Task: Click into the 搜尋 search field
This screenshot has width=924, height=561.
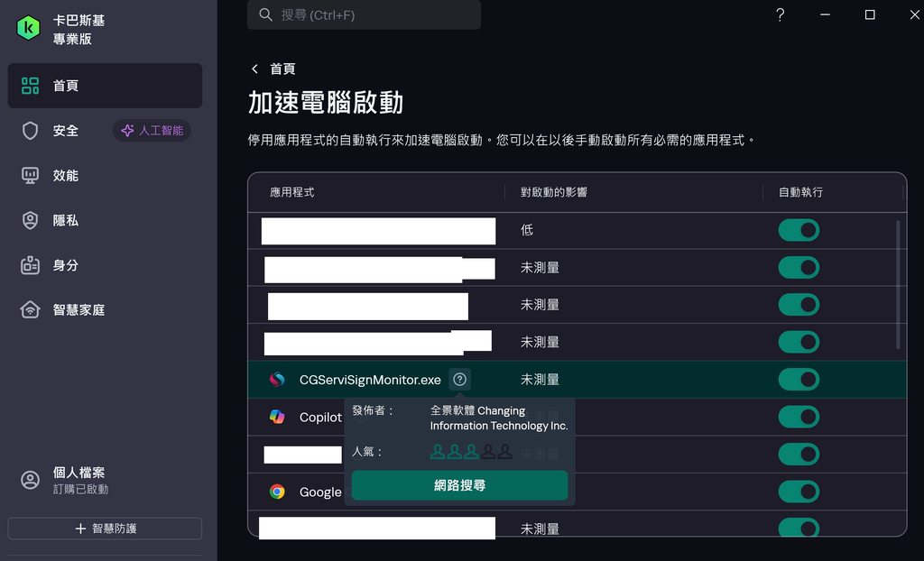Action: (364, 14)
